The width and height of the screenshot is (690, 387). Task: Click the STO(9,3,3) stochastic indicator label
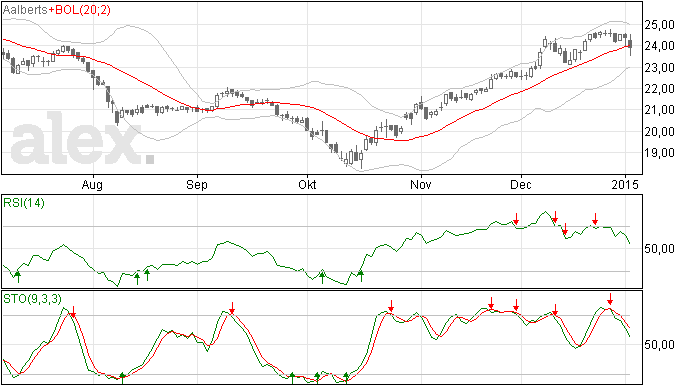tap(33, 299)
